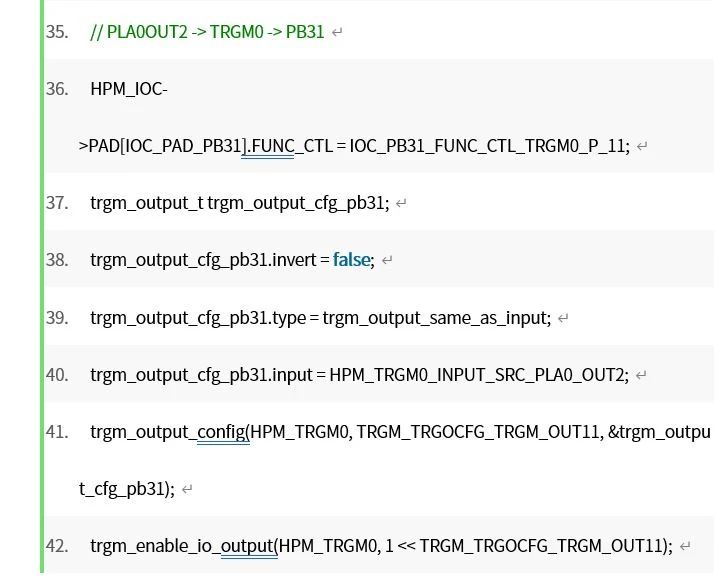Click IOC_PB31_FUNC_CTL_TRGM0_P_11 constant
This screenshot has height=576, width=716.
coord(487,146)
